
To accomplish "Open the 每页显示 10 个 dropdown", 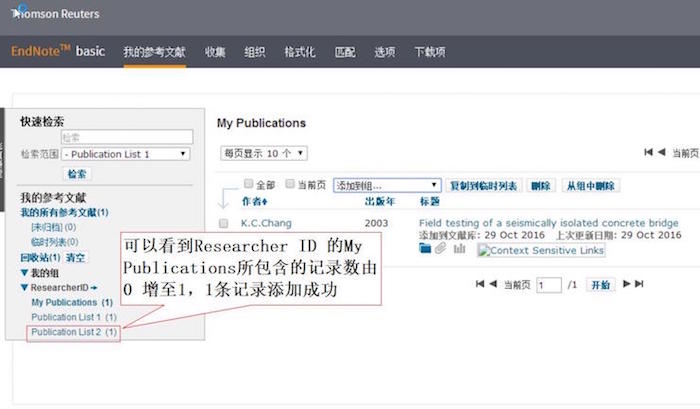I will [x=264, y=153].
